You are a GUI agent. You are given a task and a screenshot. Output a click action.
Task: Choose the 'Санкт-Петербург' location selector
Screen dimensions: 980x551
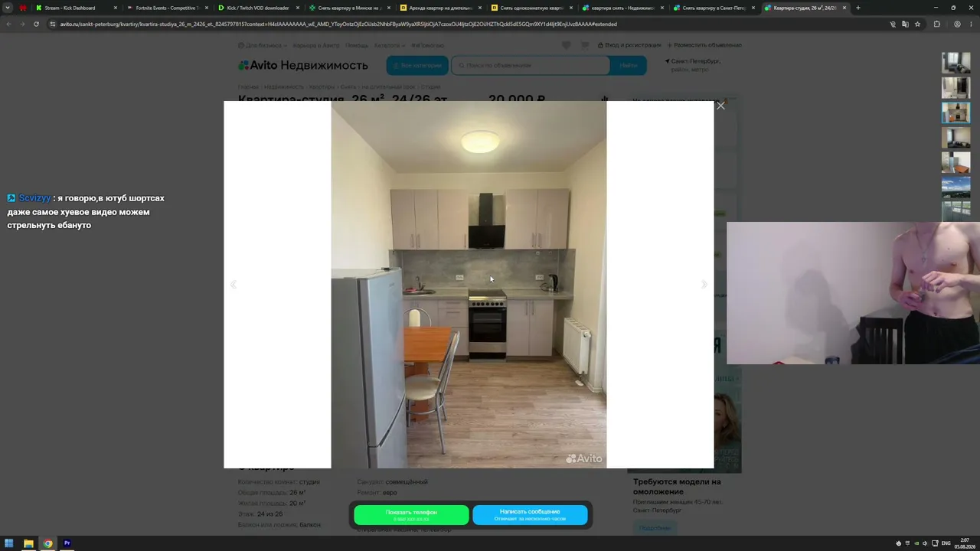(693, 61)
